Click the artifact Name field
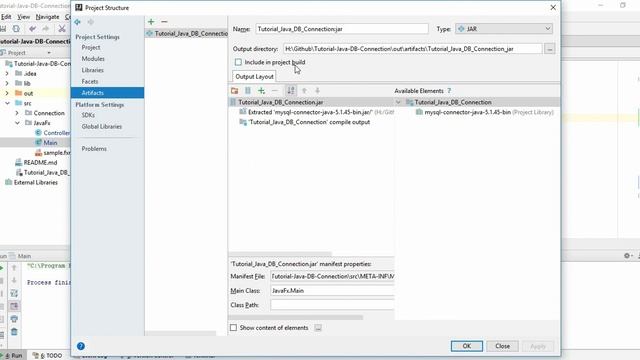The height and width of the screenshot is (360, 640). coord(342,29)
